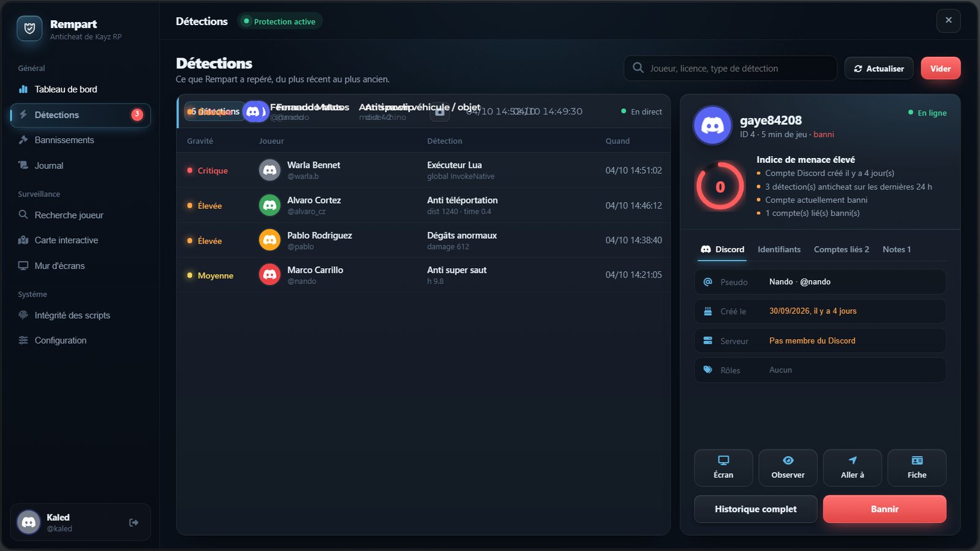Select Détections in the sidebar
This screenshot has width=980, height=551.
point(80,115)
